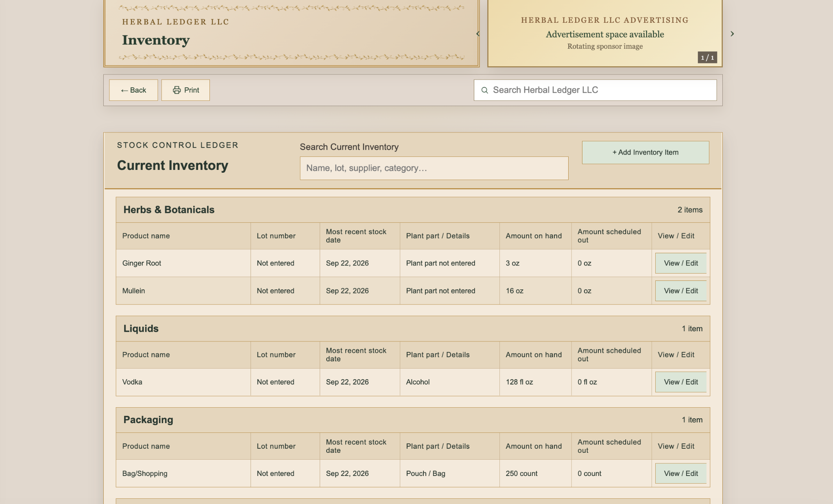Image resolution: width=833 pixels, height=504 pixels.
Task: Select the Ginger Root product name
Action: click(x=142, y=263)
